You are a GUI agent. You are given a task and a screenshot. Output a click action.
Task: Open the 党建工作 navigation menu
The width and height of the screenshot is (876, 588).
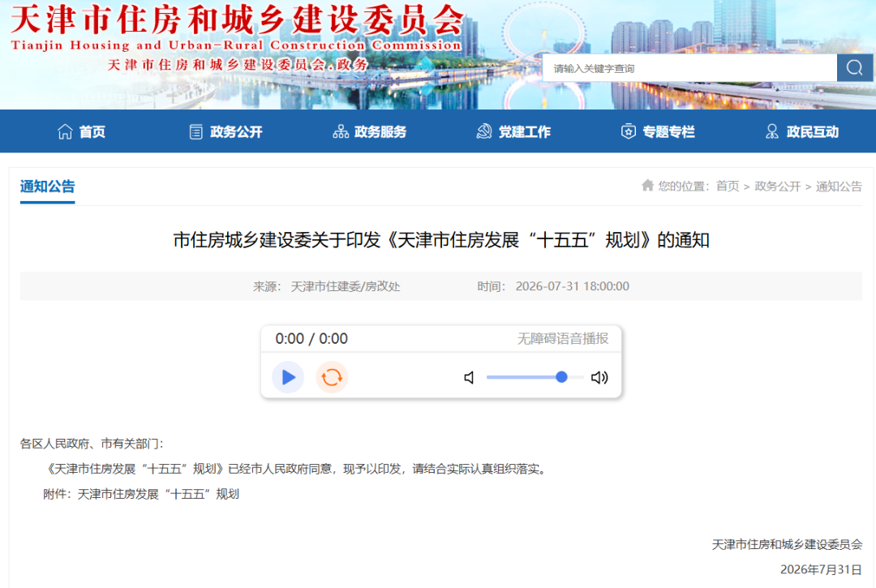coord(513,131)
